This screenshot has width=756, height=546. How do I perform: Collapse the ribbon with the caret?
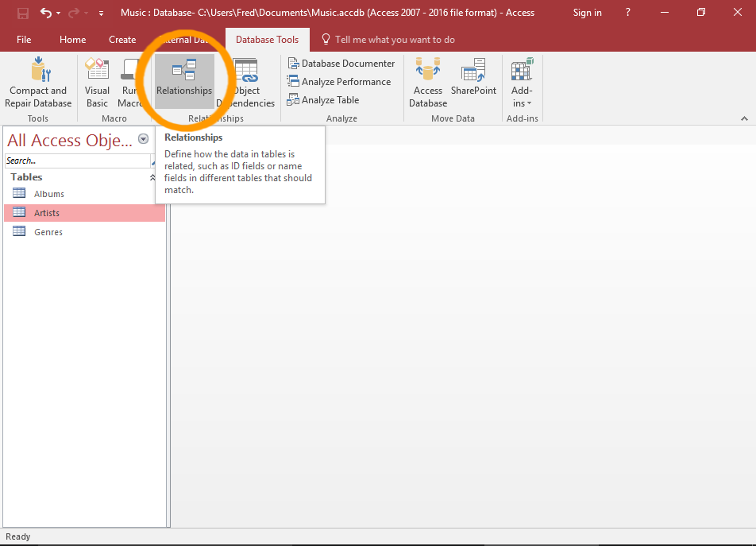[744, 118]
